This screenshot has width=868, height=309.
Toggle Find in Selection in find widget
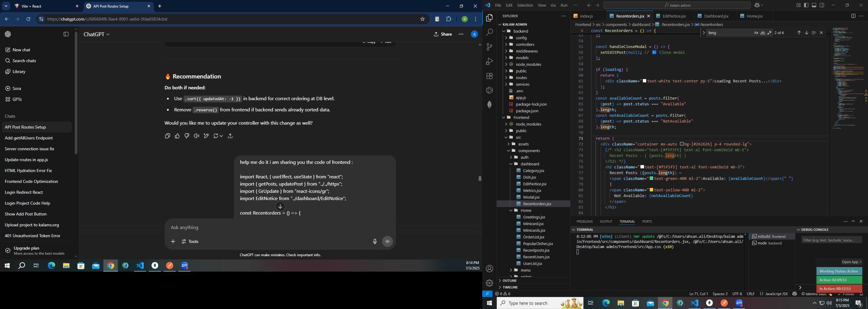pyautogui.click(x=814, y=33)
